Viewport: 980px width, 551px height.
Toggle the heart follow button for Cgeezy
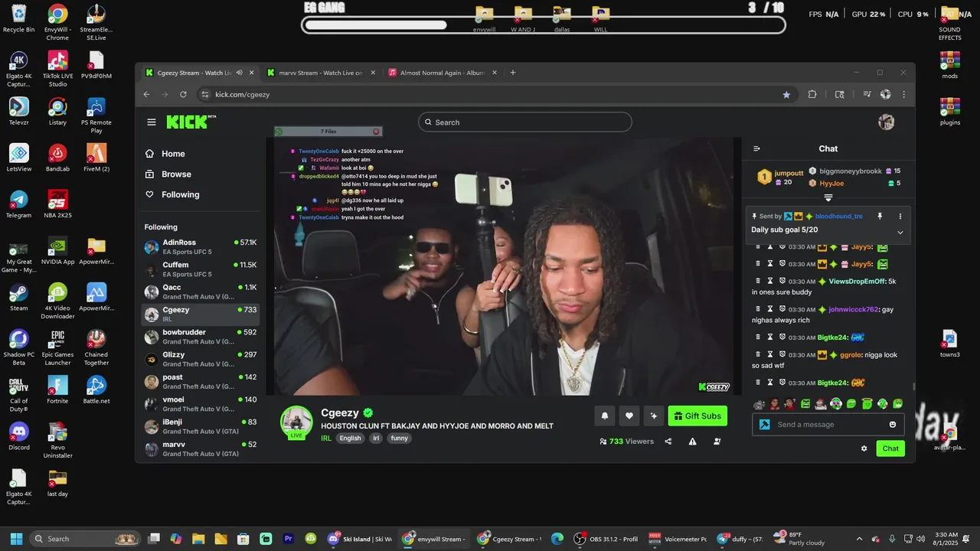pyautogui.click(x=629, y=416)
